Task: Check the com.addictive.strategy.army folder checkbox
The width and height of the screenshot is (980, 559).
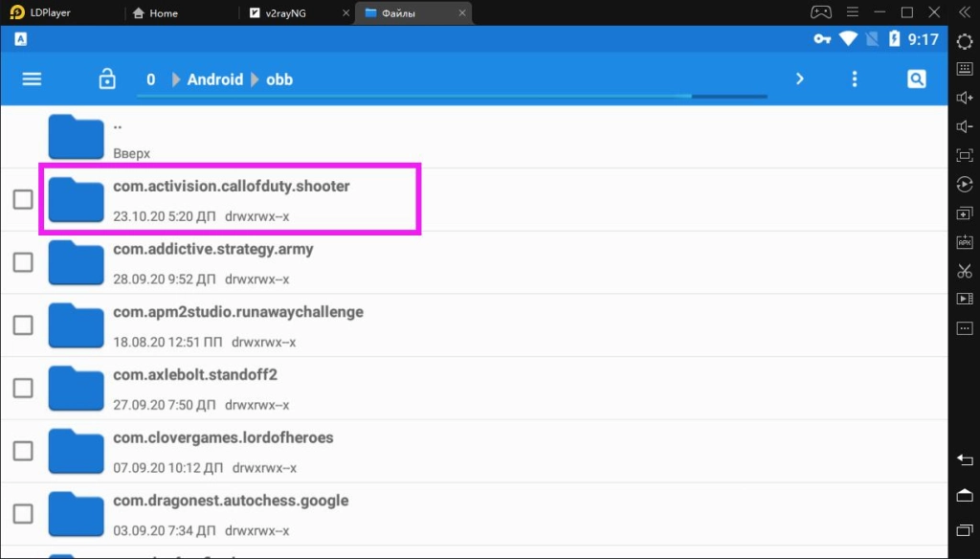Action: click(x=22, y=262)
